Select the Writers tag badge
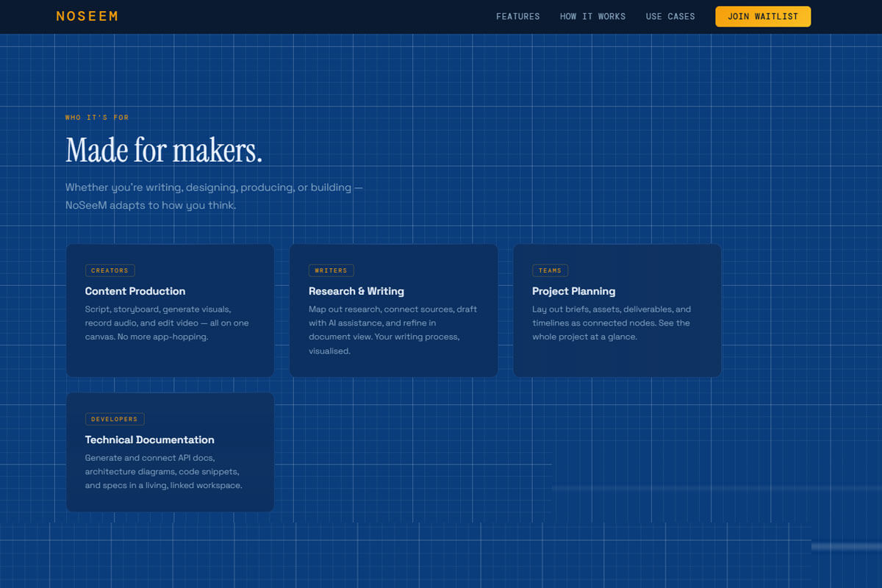The height and width of the screenshot is (588, 882). click(331, 270)
